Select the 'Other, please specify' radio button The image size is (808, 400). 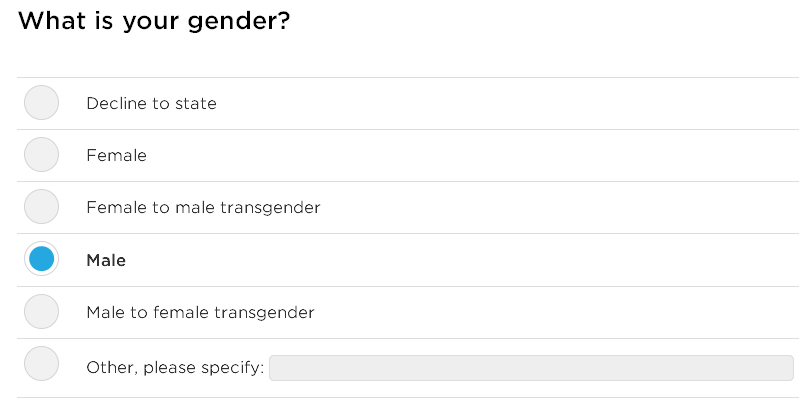pos(41,364)
